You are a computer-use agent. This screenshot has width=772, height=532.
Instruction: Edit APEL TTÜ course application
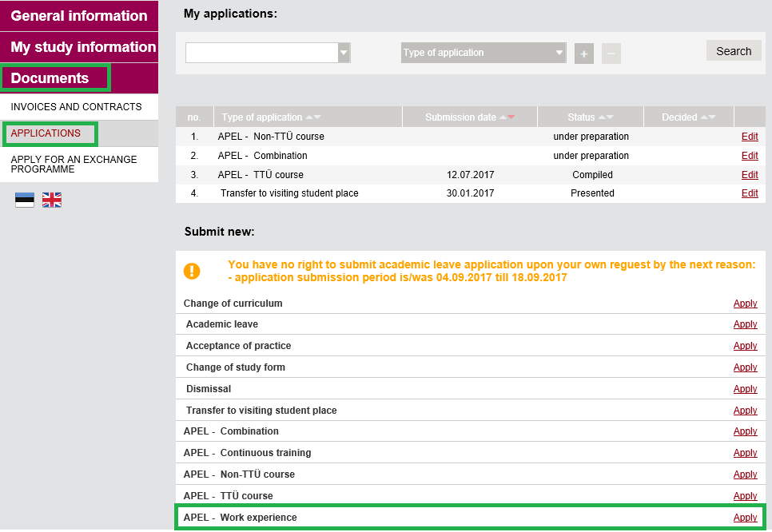(750, 175)
